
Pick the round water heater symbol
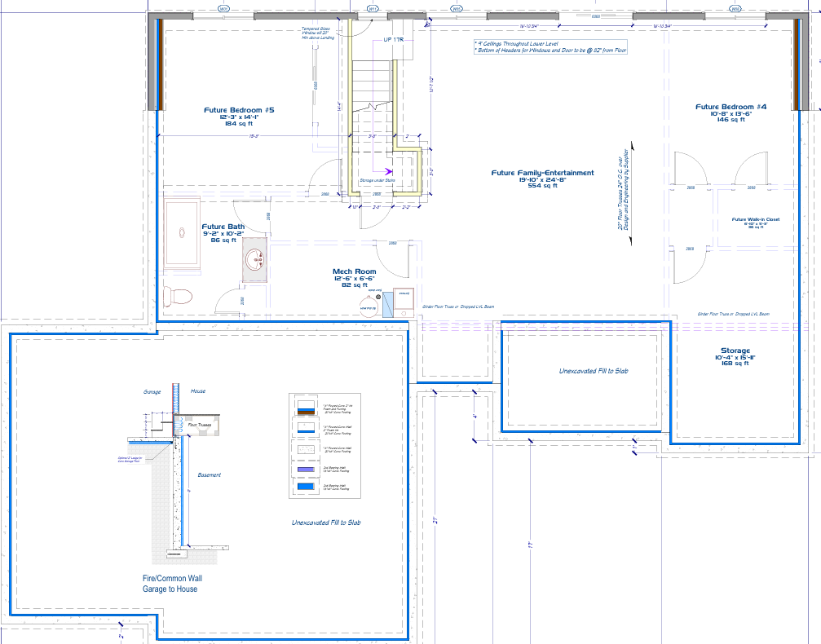tap(369, 305)
